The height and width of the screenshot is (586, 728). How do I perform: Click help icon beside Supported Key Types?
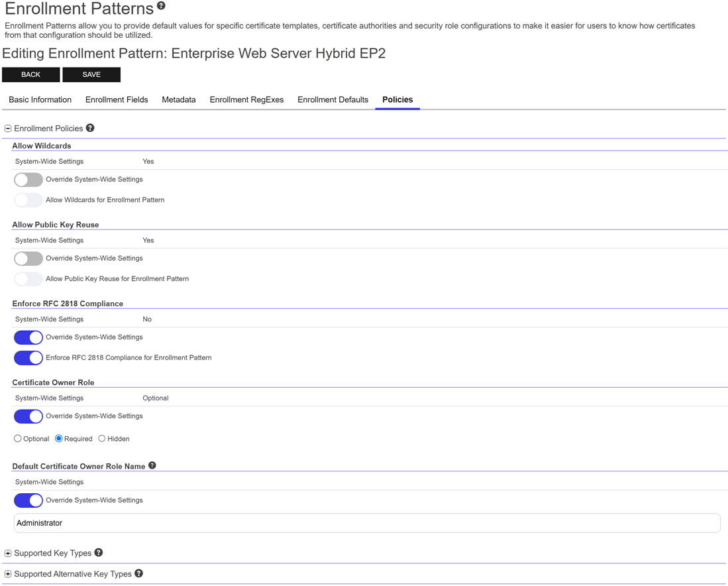click(x=99, y=552)
